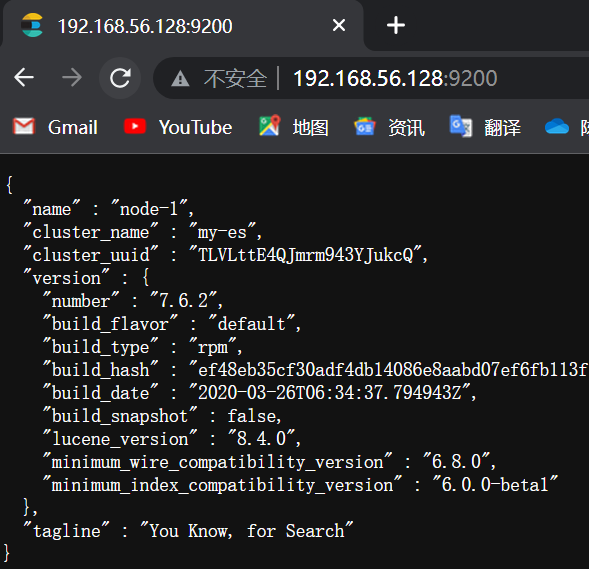Click the not-secure warning triangle icon
Screen dimensions: 589x569
click(180, 78)
